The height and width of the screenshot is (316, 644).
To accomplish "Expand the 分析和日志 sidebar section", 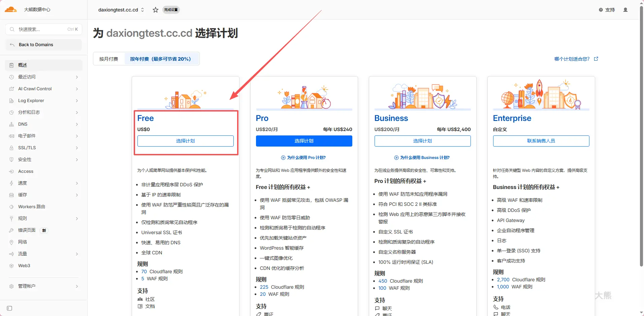I will tap(29, 112).
